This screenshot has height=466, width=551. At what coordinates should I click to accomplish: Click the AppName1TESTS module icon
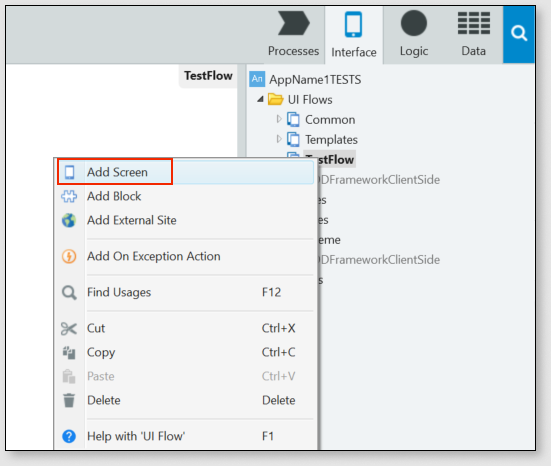click(257, 79)
